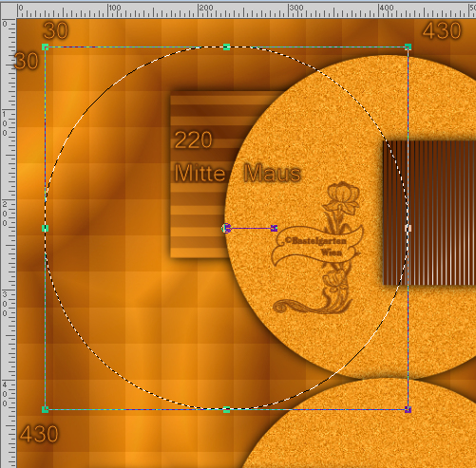This screenshot has height=468, width=476.
Task: Click the right-middle edge selection handle
Action: [409, 228]
